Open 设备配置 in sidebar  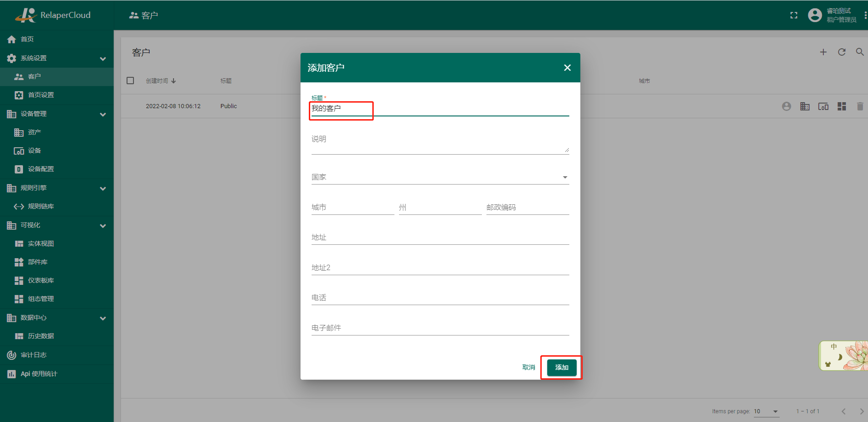coord(57,169)
